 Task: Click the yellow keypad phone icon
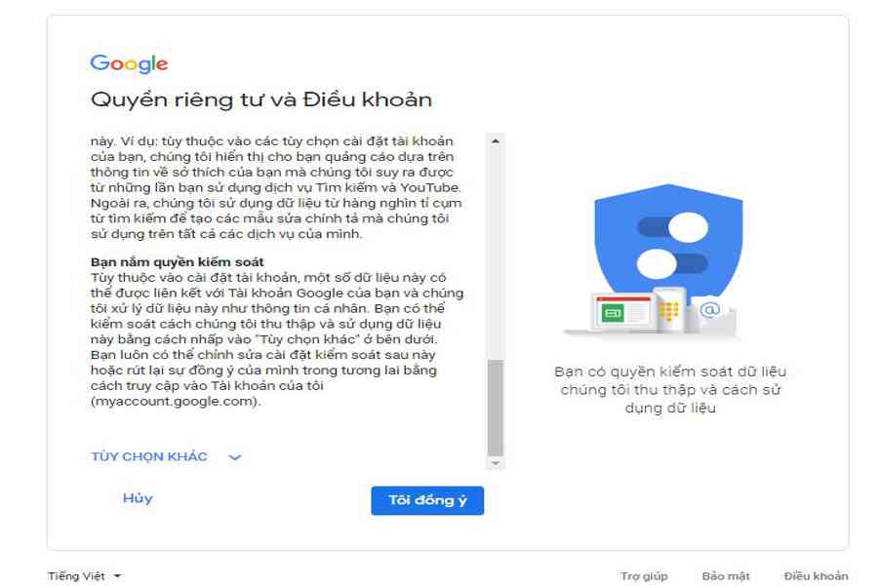click(668, 309)
